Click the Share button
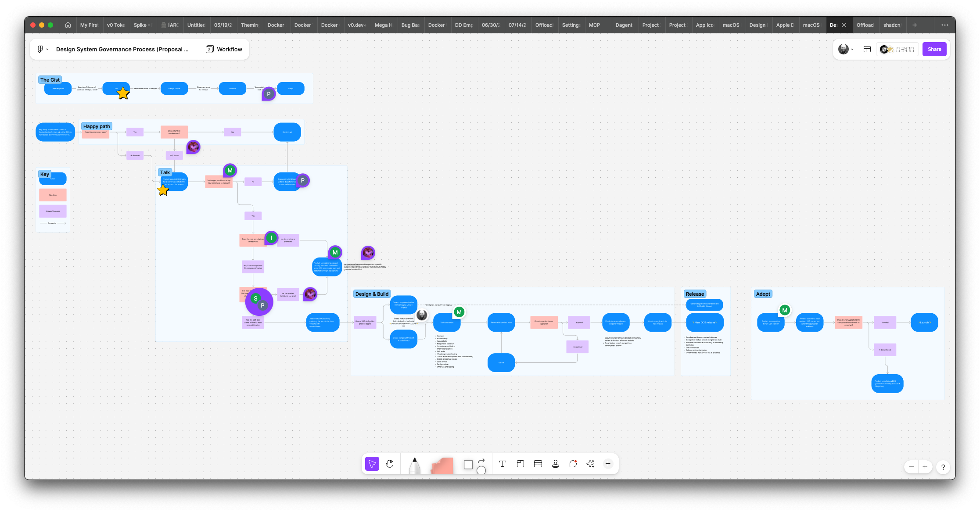The width and height of the screenshot is (980, 512). (x=934, y=49)
